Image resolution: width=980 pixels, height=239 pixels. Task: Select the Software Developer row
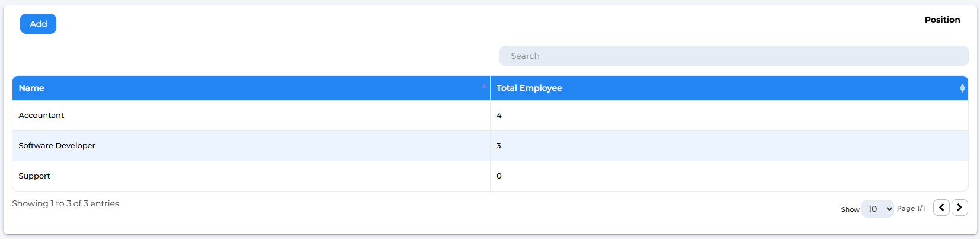point(490,146)
